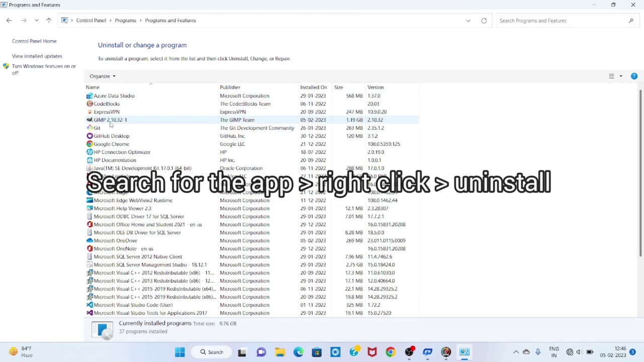Click the Microsoft Visual Studio Code icon
The width and height of the screenshot is (644, 362).
tap(90, 305)
